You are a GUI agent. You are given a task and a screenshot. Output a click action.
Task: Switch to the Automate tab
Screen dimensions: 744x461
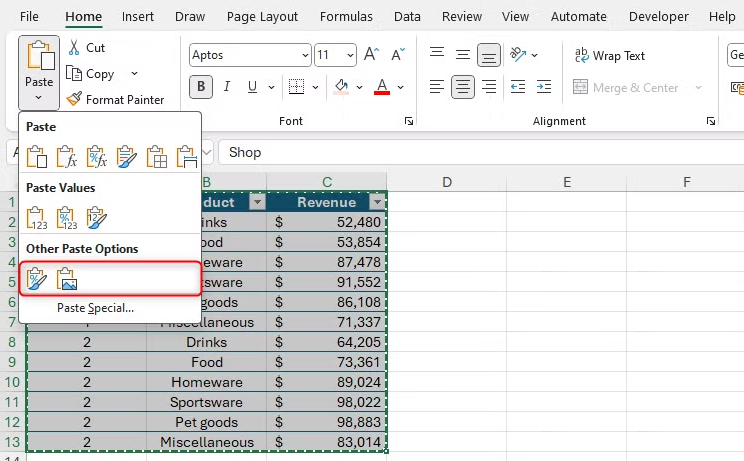click(578, 16)
